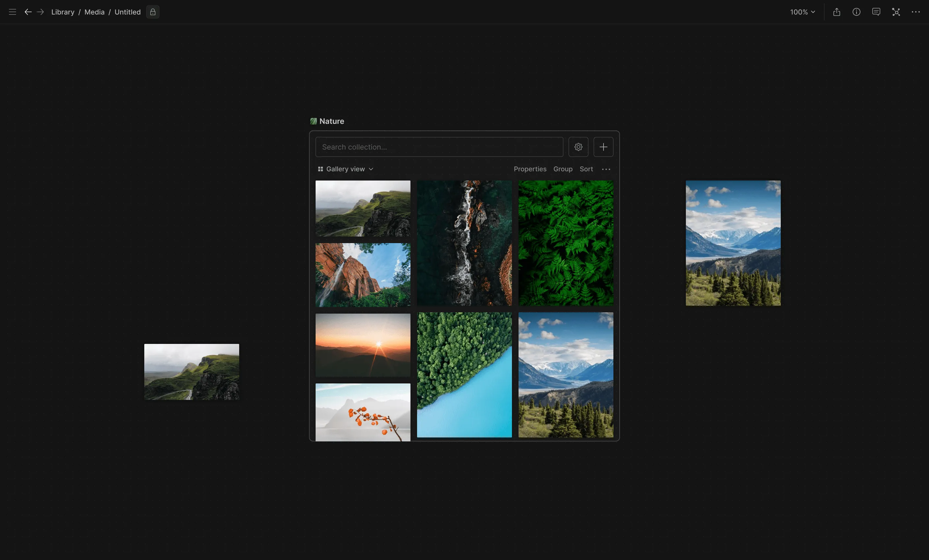
Task: Select aerial dark river rapids thumbnail
Action: coord(464,243)
